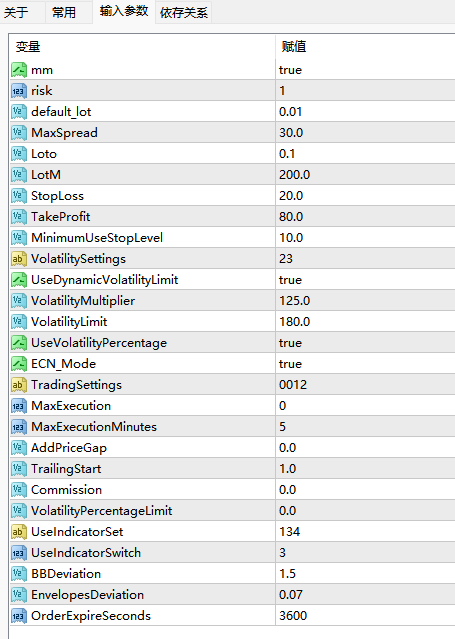Click the 变量 column header
The width and height of the screenshot is (455, 639).
pos(28,47)
